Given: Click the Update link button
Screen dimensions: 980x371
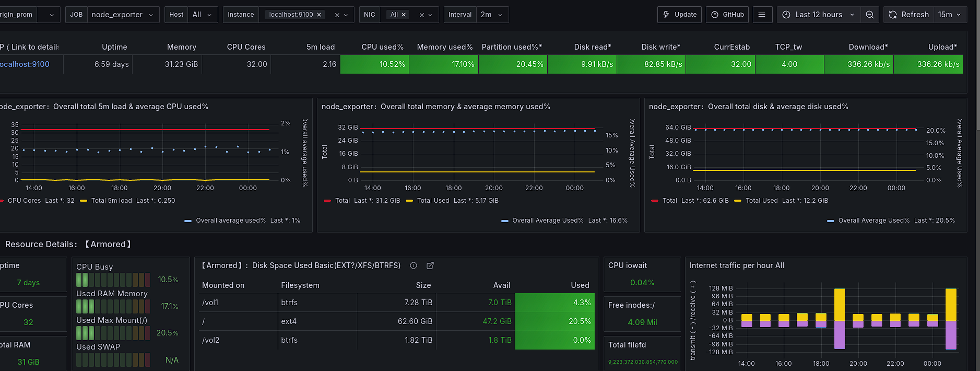Looking at the screenshot, I should 680,15.
